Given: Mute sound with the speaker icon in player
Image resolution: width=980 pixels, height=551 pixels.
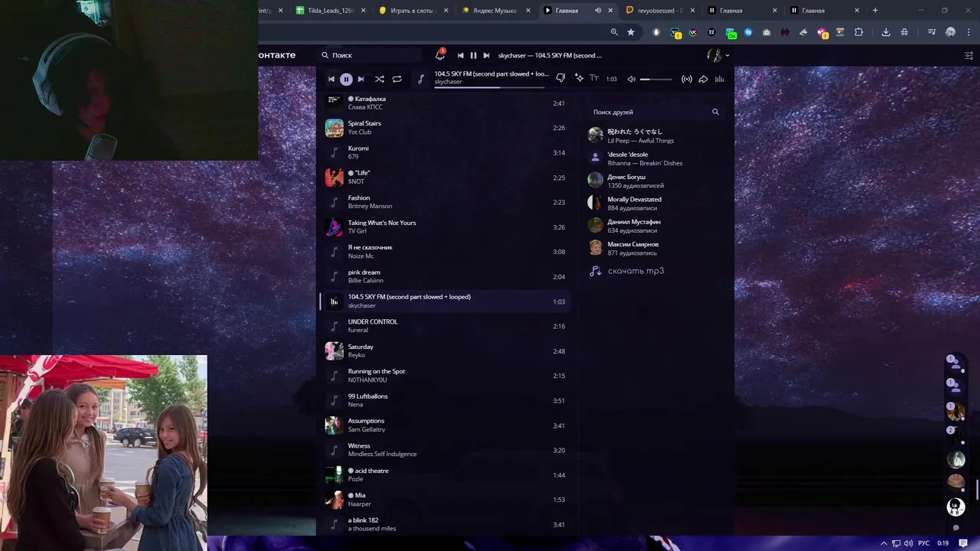Looking at the screenshot, I should click(632, 79).
